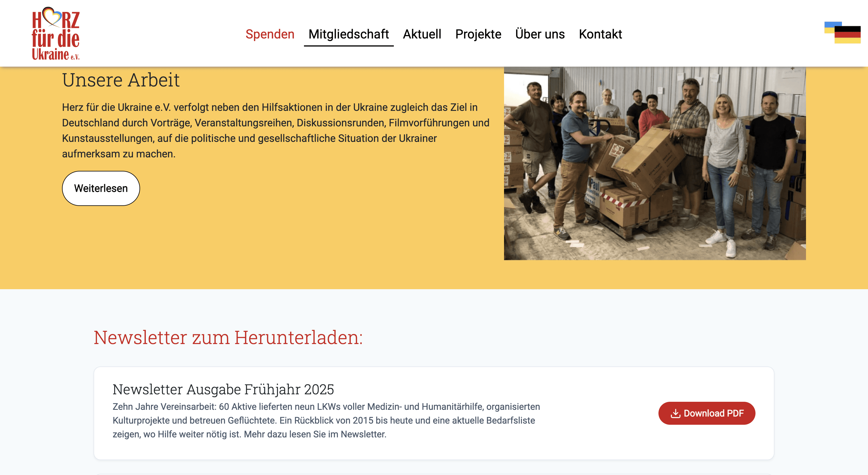Click the Weiterlesen button

[x=101, y=188]
